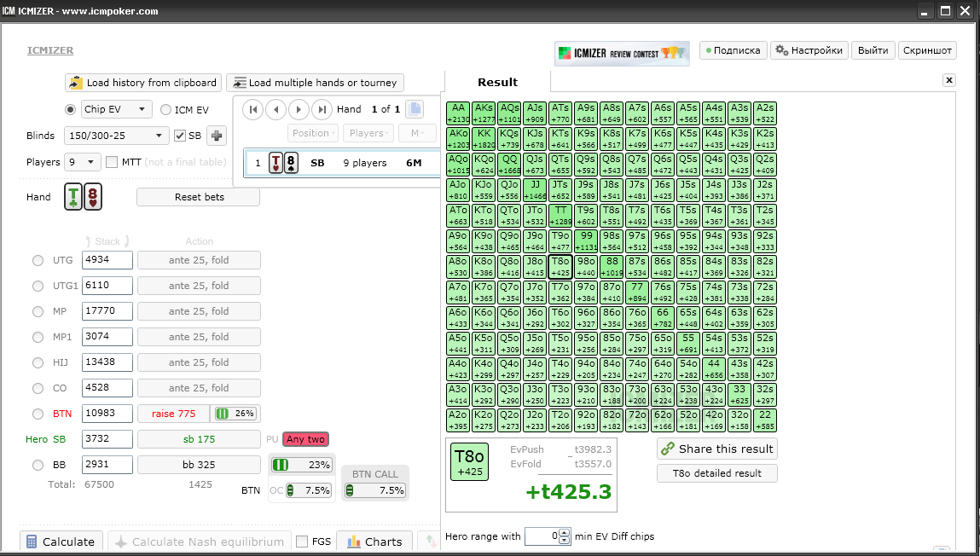Click link icon in Share this result
This screenshot has height=556, width=980.
click(x=668, y=449)
